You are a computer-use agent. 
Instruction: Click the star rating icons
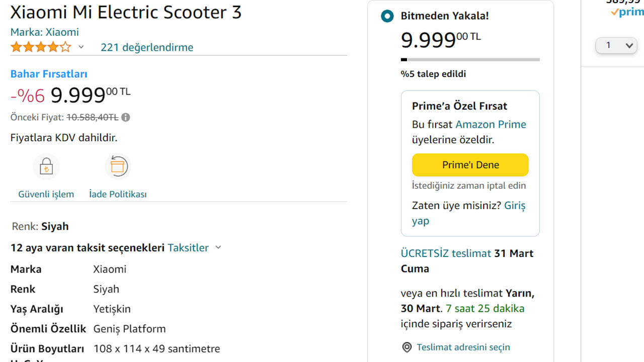(x=41, y=47)
